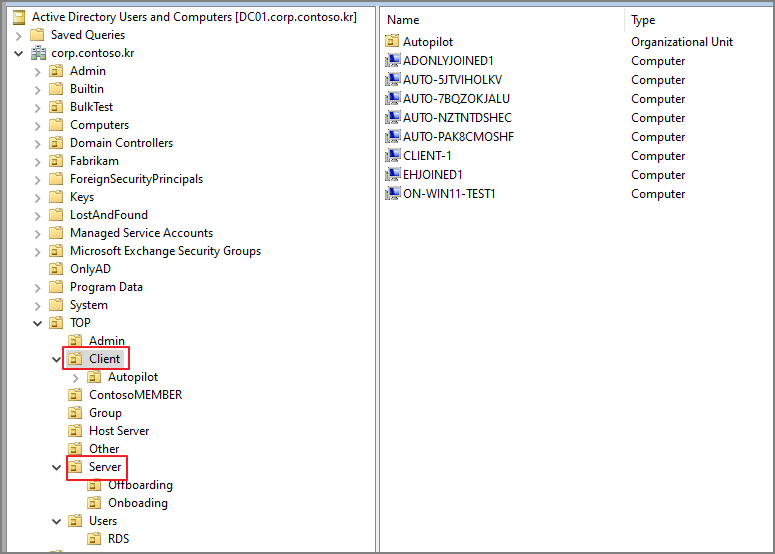Click the ON-WIN11-TEST1 computer icon
Image resolution: width=775 pixels, height=554 pixels.
pos(392,194)
